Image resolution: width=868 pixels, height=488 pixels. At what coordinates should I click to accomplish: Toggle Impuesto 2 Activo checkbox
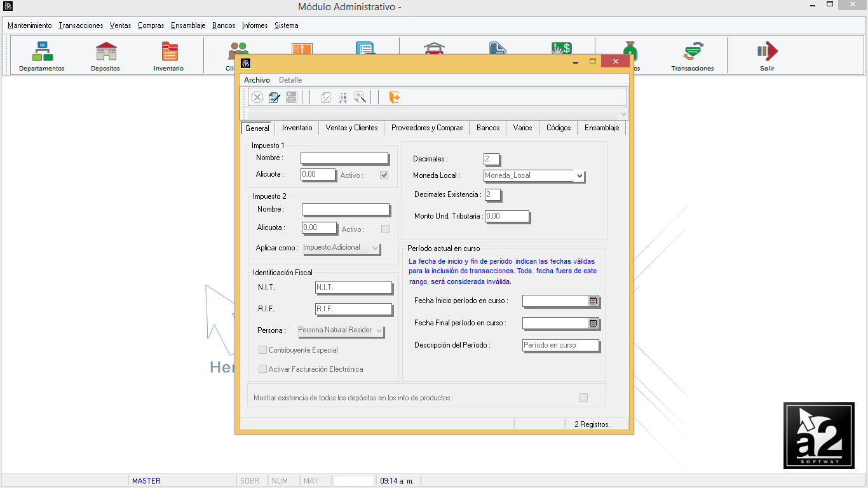pos(385,229)
